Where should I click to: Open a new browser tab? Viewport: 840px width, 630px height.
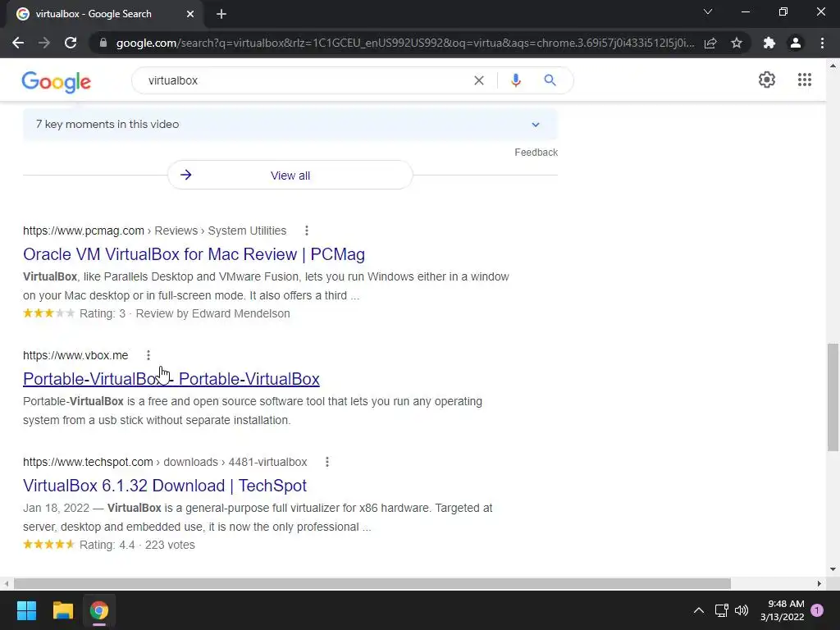[221, 14]
